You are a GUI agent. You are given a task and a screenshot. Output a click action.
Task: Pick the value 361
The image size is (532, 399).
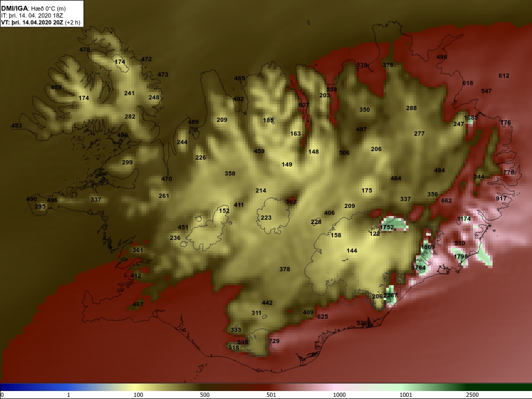click(138, 250)
